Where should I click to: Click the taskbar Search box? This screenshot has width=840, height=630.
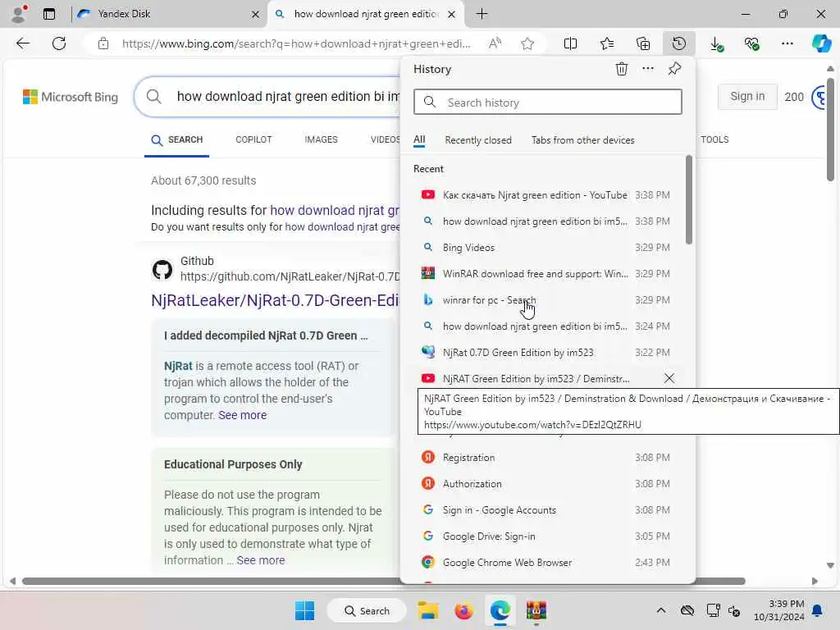point(367,610)
